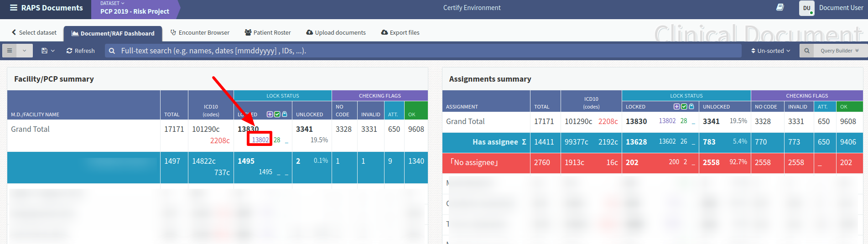Switch to the Document/RAF Dashboard tab
This screenshot has width=868, height=244.
113,33
